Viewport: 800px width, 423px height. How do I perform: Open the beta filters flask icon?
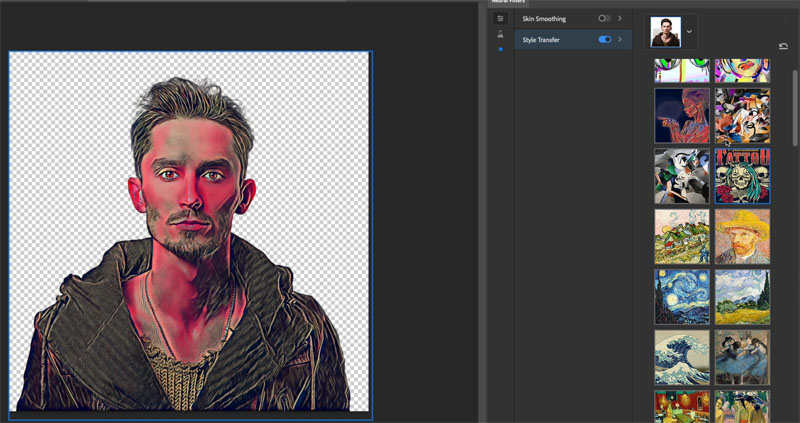501,34
